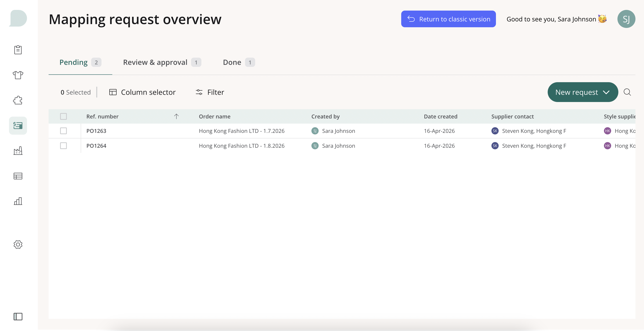Collapse sidebar with the panel toggle icon
This screenshot has width=644, height=331.
pos(18,317)
